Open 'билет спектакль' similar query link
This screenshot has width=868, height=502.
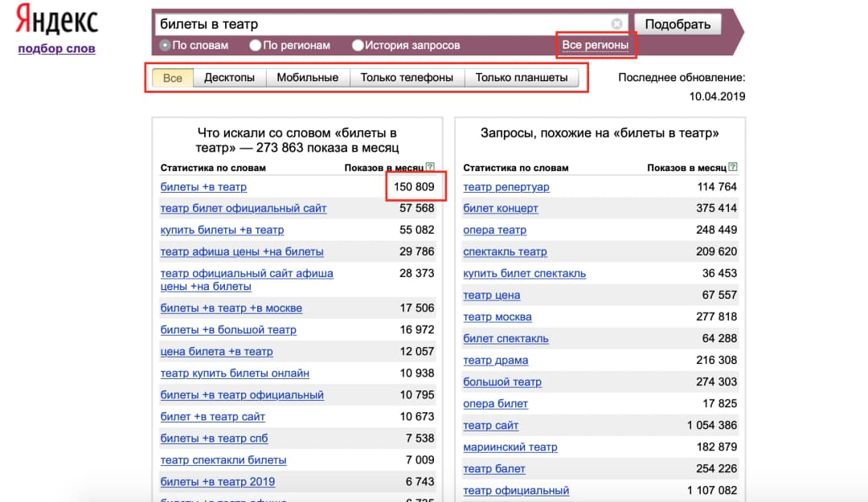[x=506, y=339]
